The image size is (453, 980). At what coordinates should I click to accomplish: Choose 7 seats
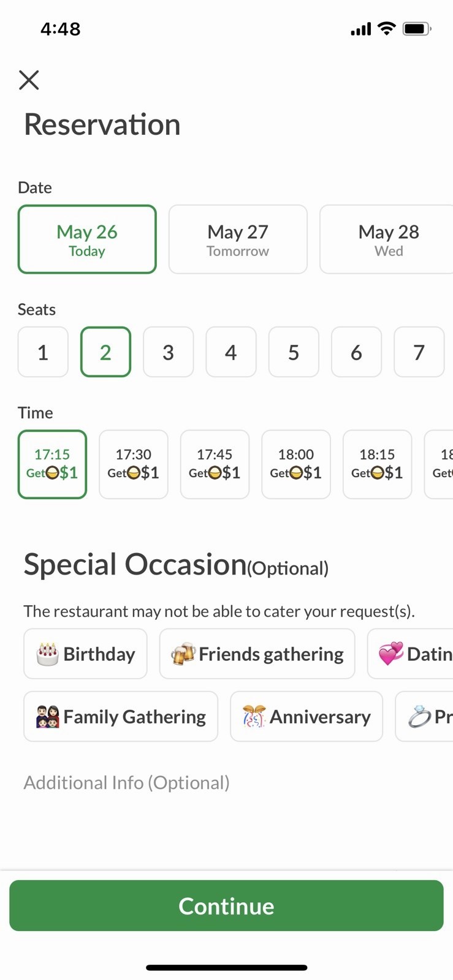(419, 352)
